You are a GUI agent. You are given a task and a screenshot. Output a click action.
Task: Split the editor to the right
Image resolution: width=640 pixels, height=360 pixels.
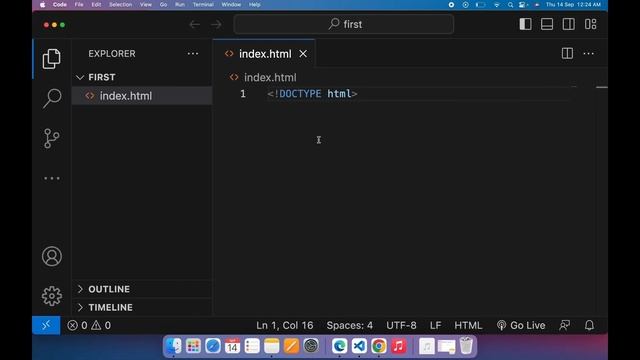coord(567,53)
